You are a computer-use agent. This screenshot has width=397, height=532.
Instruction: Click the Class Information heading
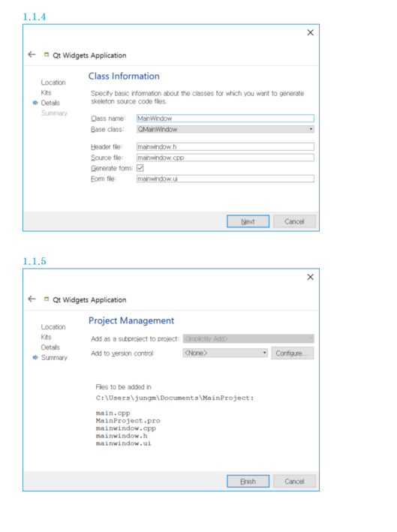tap(124, 76)
